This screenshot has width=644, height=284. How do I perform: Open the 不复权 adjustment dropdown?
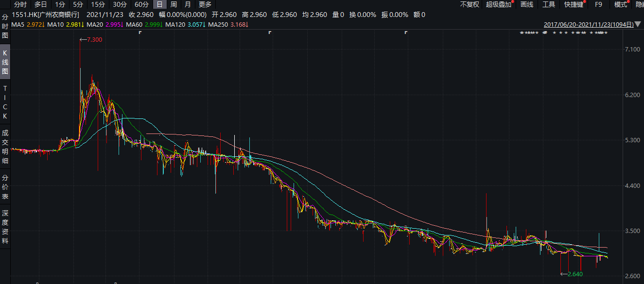coord(470,4)
